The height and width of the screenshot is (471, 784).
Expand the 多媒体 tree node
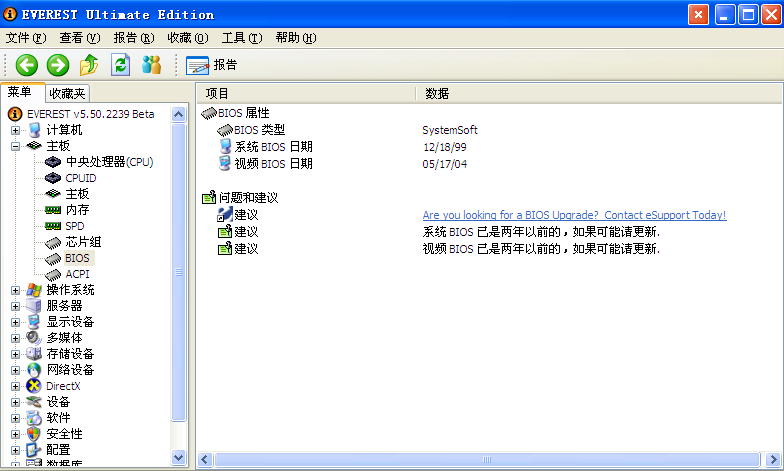pyautogui.click(x=16, y=338)
